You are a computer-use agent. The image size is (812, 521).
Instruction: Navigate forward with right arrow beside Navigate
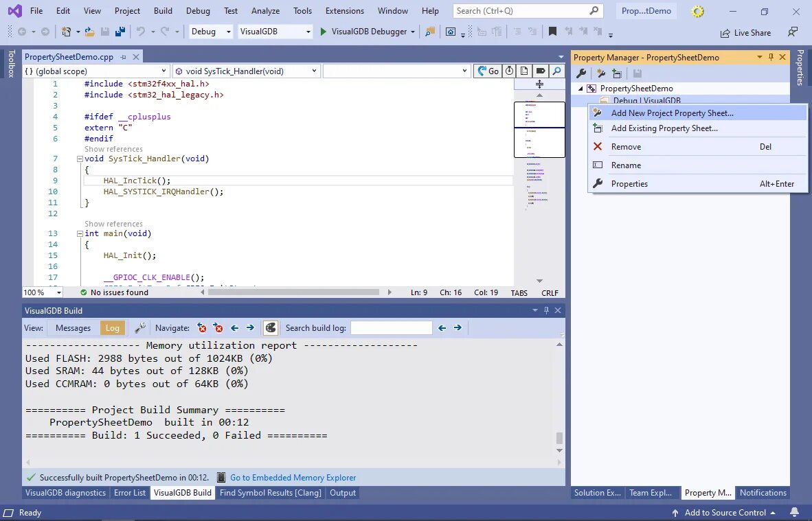coord(250,327)
